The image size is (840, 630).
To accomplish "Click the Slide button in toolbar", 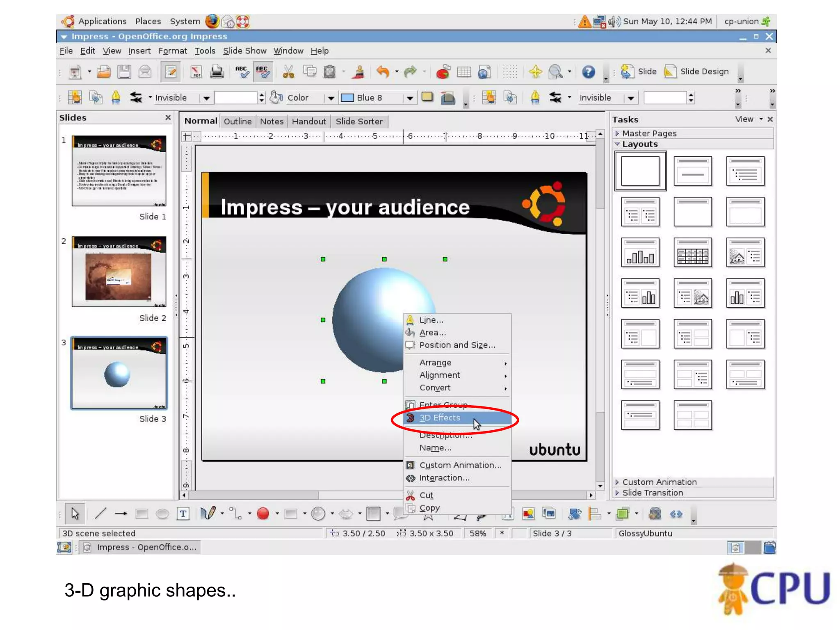I will [638, 72].
